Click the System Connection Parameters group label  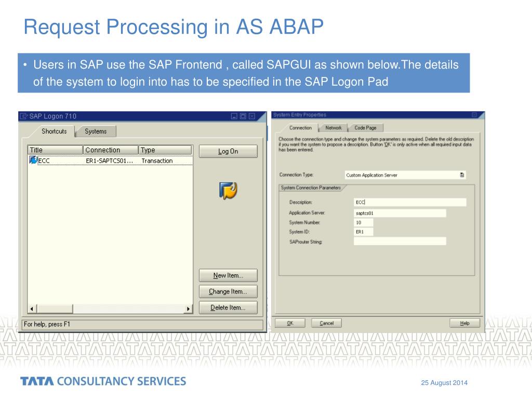(x=311, y=188)
